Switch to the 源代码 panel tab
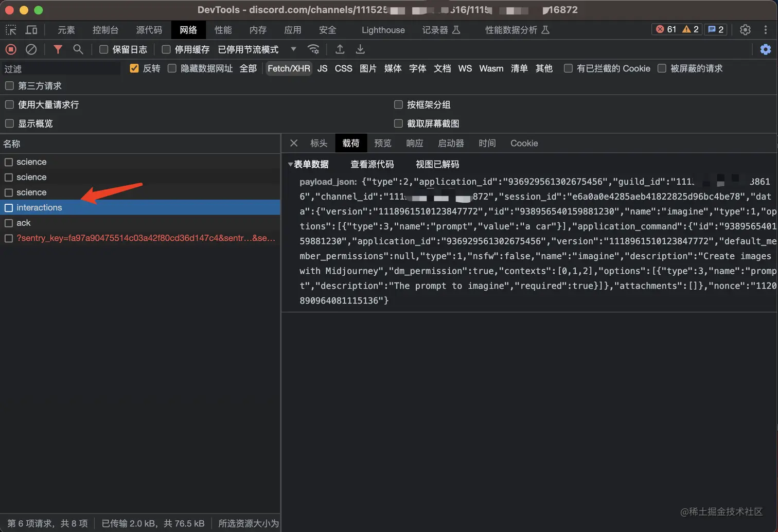 149,30
